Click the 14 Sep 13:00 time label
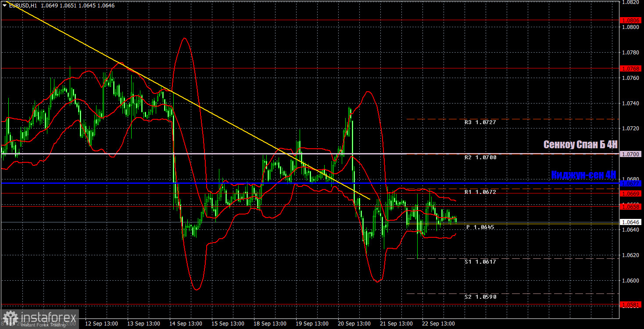This screenshot has height=329, width=644. [186, 324]
